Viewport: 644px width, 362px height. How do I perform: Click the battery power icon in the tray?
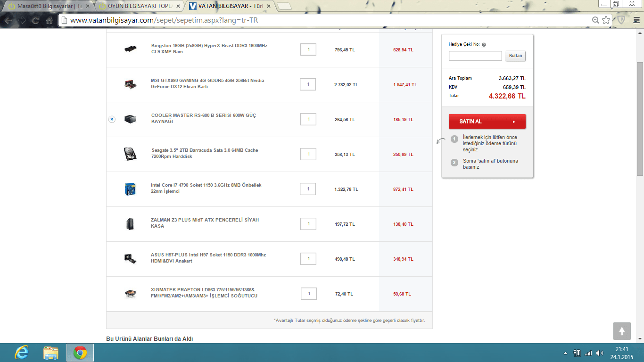pyautogui.click(x=577, y=353)
